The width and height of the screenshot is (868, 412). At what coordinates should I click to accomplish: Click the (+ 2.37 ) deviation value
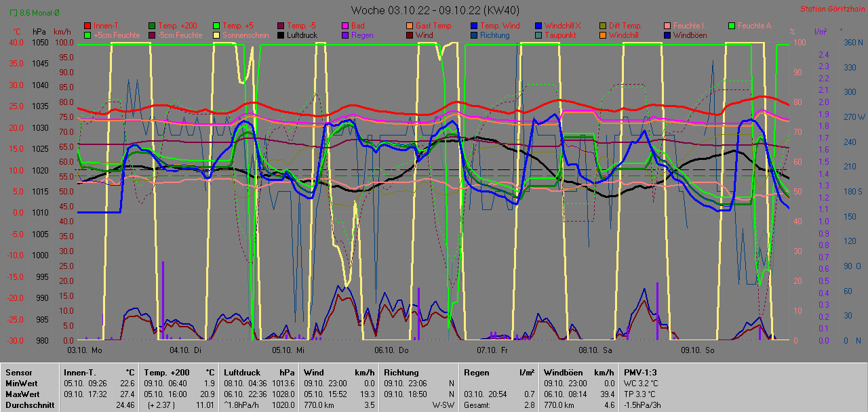pyautogui.click(x=161, y=405)
